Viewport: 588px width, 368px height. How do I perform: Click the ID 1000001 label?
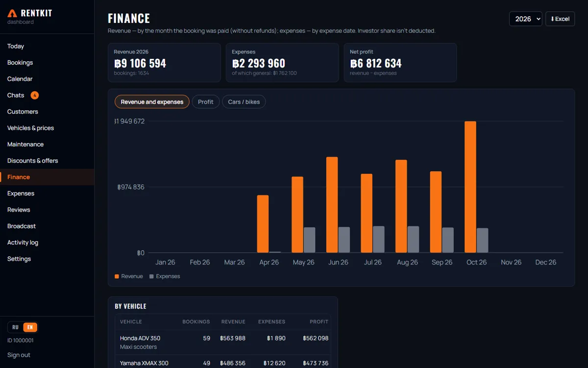coord(21,341)
